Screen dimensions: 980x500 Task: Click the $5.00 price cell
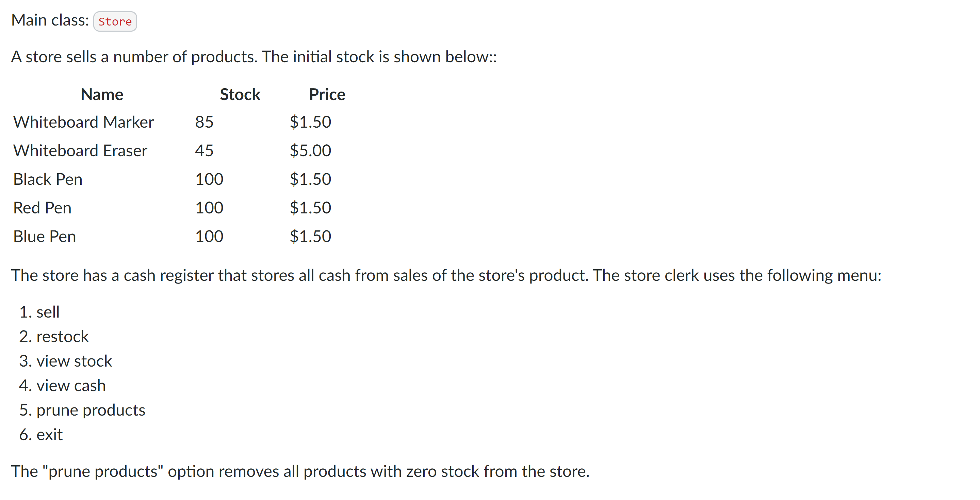(x=310, y=151)
